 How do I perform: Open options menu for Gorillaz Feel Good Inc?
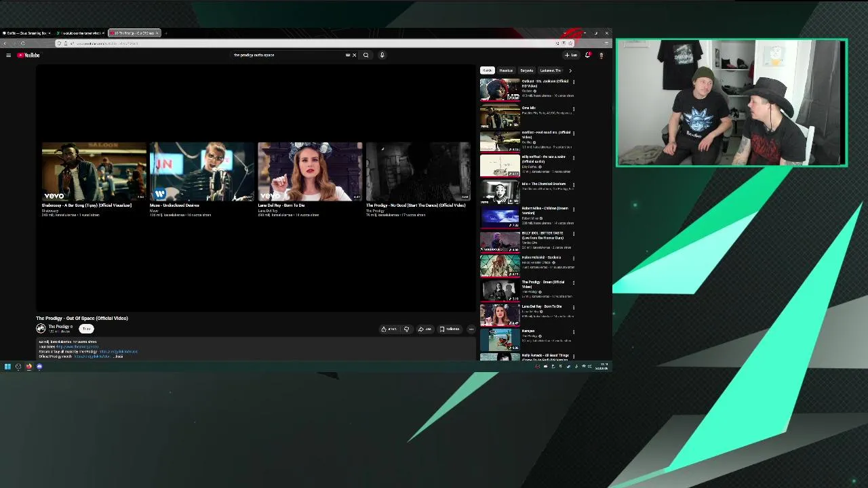[574, 134]
